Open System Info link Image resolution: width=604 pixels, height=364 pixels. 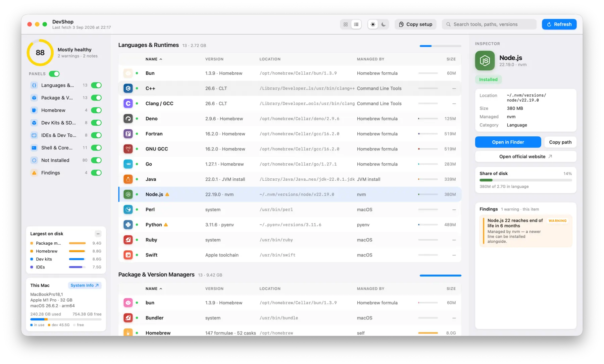click(85, 286)
